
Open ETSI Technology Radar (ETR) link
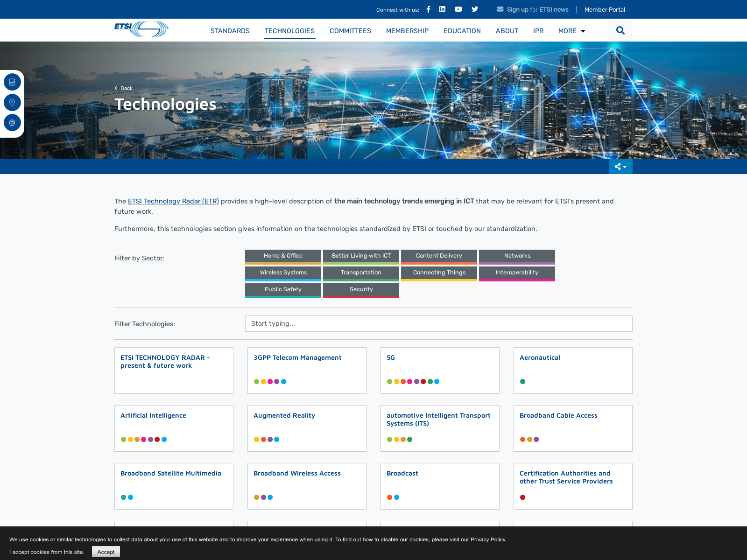[173, 201]
